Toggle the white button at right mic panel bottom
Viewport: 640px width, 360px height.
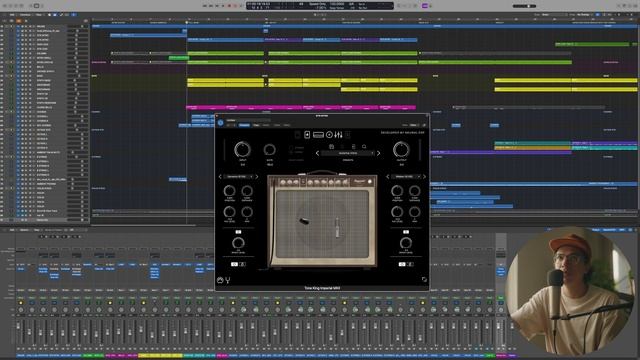click(402, 264)
